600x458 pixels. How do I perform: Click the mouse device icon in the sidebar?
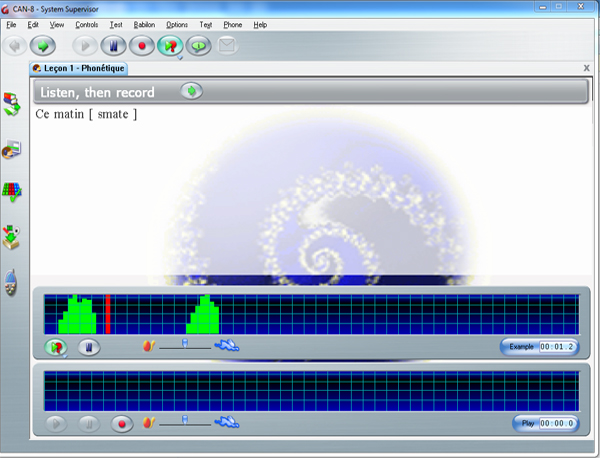coord(11,283)
